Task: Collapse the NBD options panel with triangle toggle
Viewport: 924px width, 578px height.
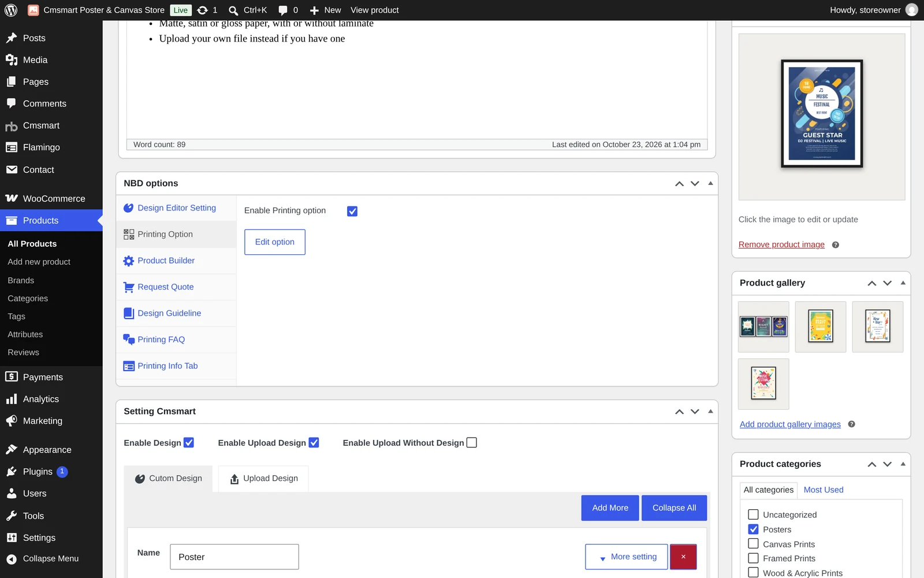Action: (710, 183)
